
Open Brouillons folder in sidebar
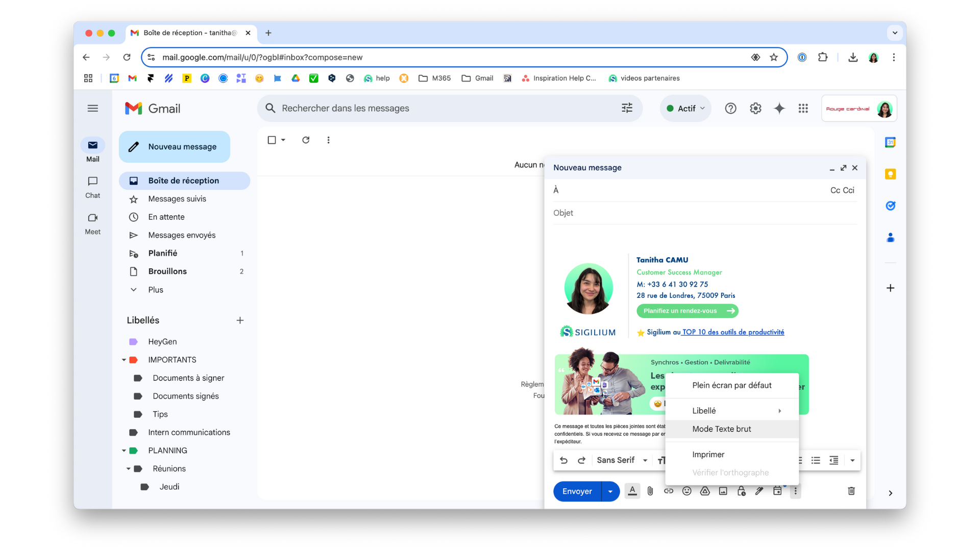(167, 271)
